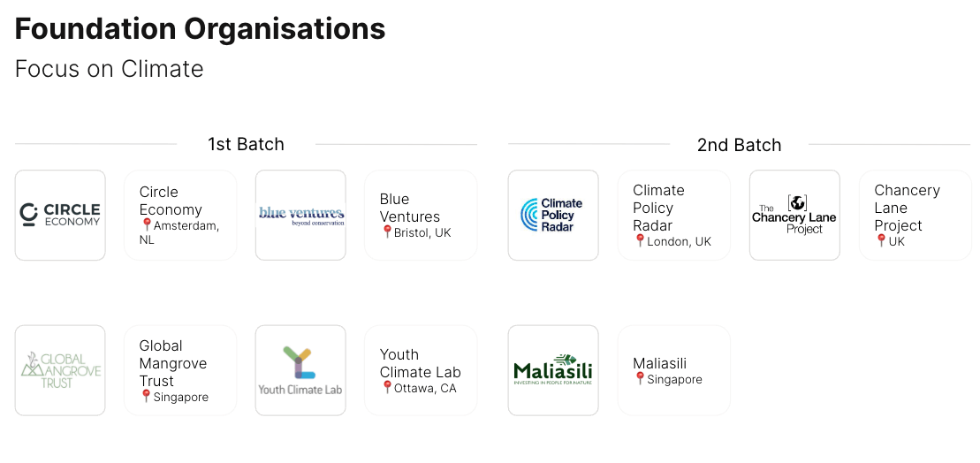Click the pin icon beside Bristol, UK
980x463 pixels.
(x=387, y=231)
